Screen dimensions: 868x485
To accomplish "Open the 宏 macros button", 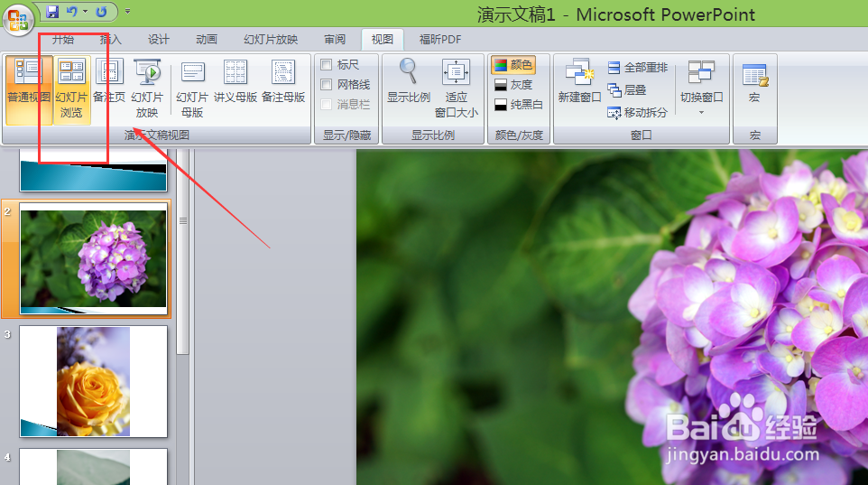I will pyautogui.click(x=754, y=82).
